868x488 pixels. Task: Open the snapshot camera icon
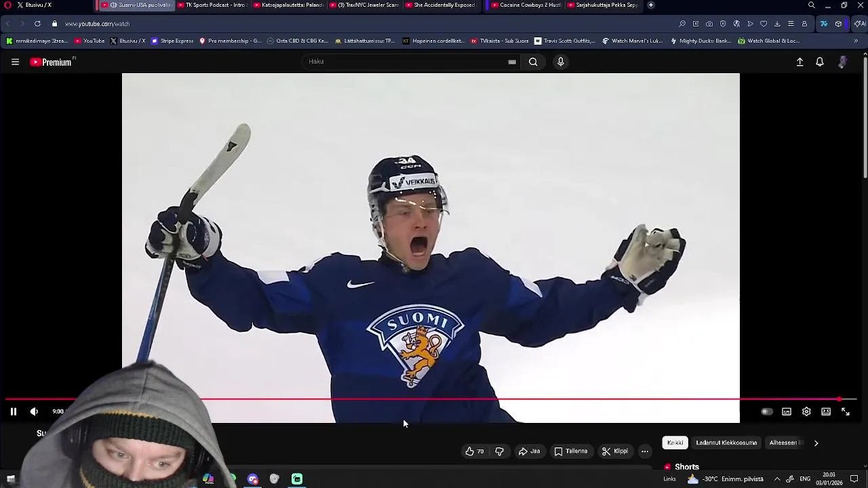point(709,24)
